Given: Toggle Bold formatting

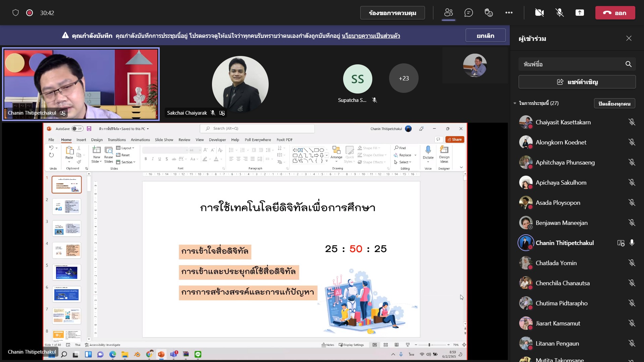Looking at the screenshot, I should [x=146, y=159].
